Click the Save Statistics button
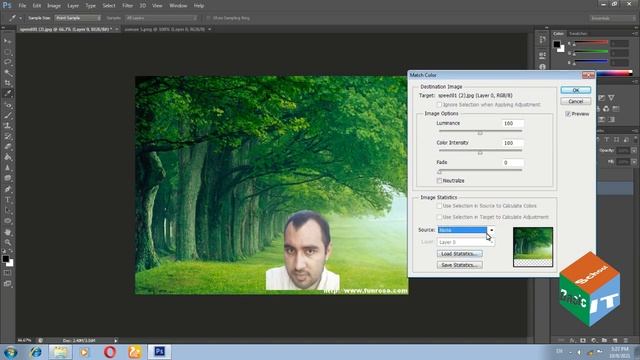This screenshot has width=640, height=360. click(459, 265)
